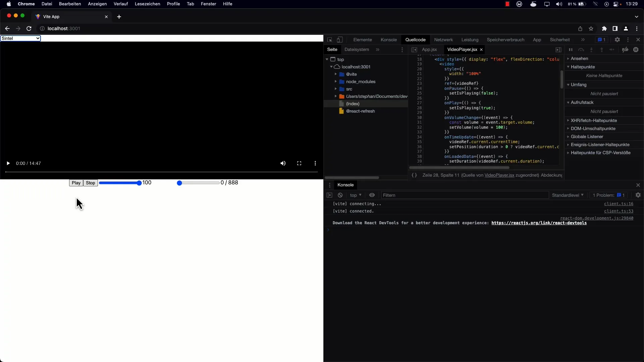Screen dimensions: 644x362
Task: Click the step over next function icon
Action: point(581,50)
